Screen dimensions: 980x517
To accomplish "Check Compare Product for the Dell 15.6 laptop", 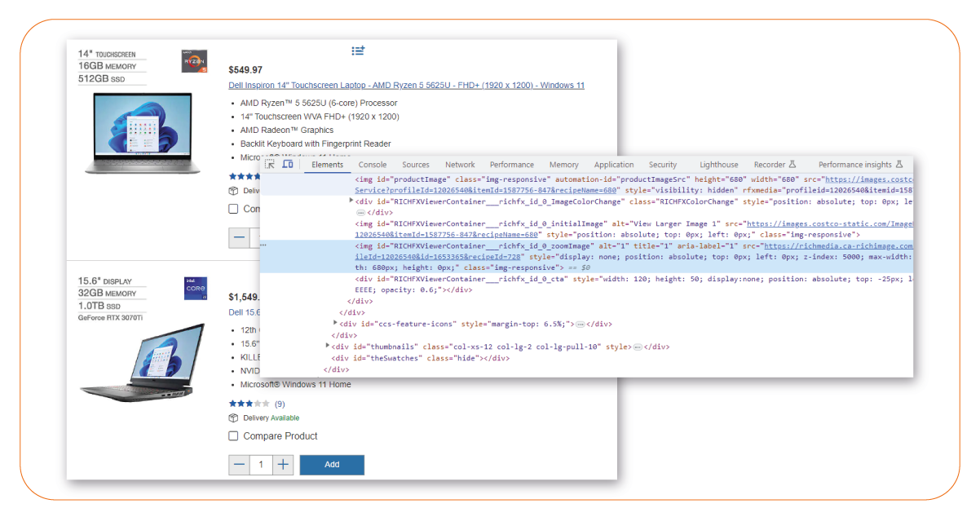I will coord(234,436).
